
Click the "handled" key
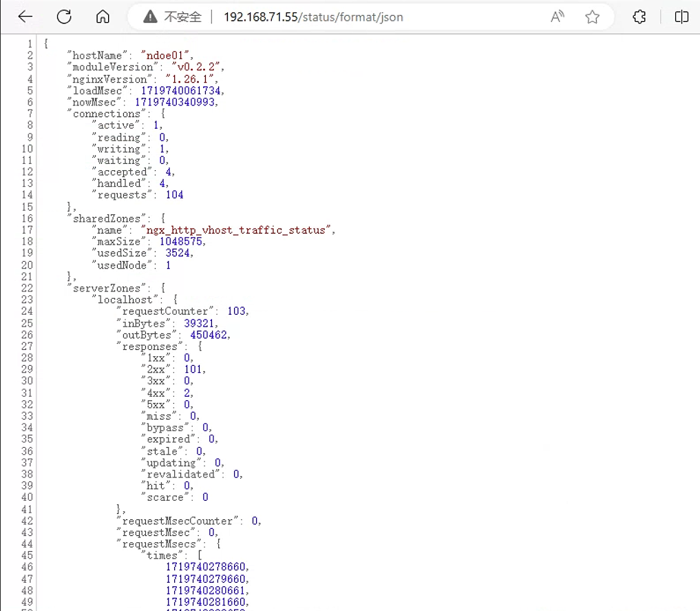[119, 183]
